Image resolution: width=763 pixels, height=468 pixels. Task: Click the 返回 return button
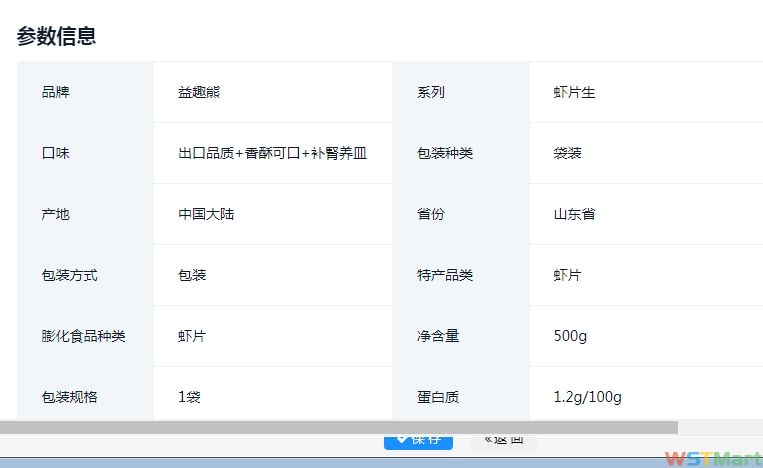[x=503, y=441]
